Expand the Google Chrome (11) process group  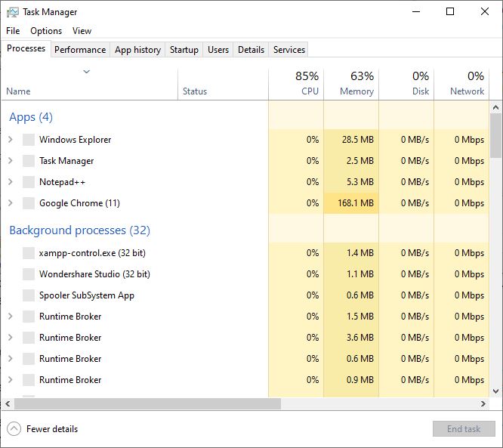[11, 203]
